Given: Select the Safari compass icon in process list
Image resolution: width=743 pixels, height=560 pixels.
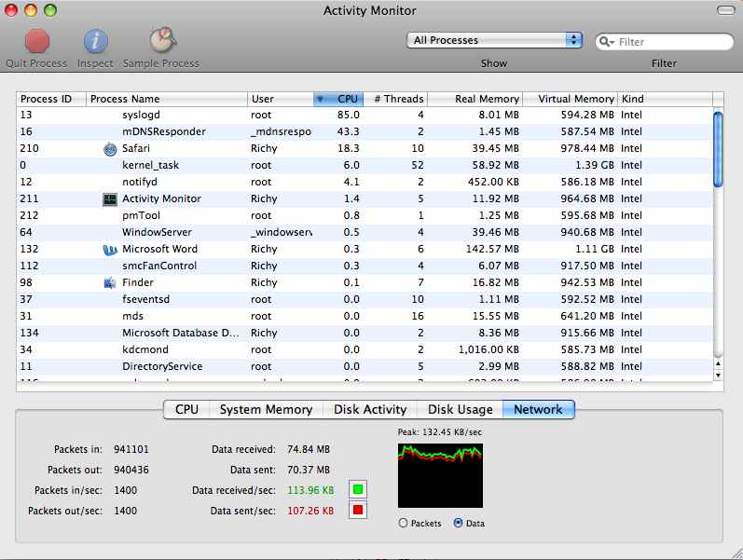Looking at the screenshot, I should click(x=110, y=149).
